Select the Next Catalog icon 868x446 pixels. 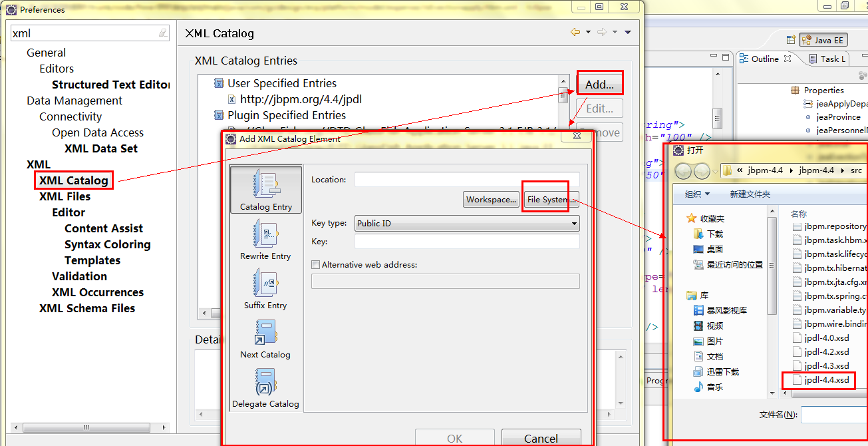click(x=265, y=332)
